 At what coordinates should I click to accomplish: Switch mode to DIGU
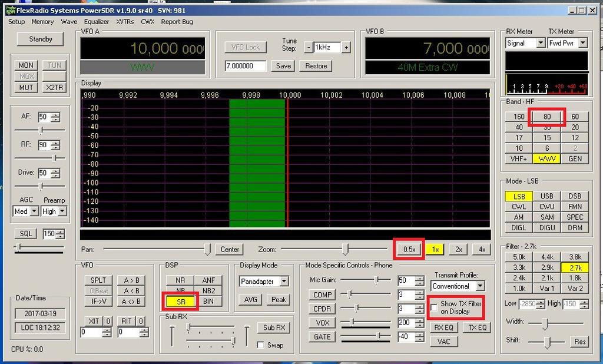(547, 228)
